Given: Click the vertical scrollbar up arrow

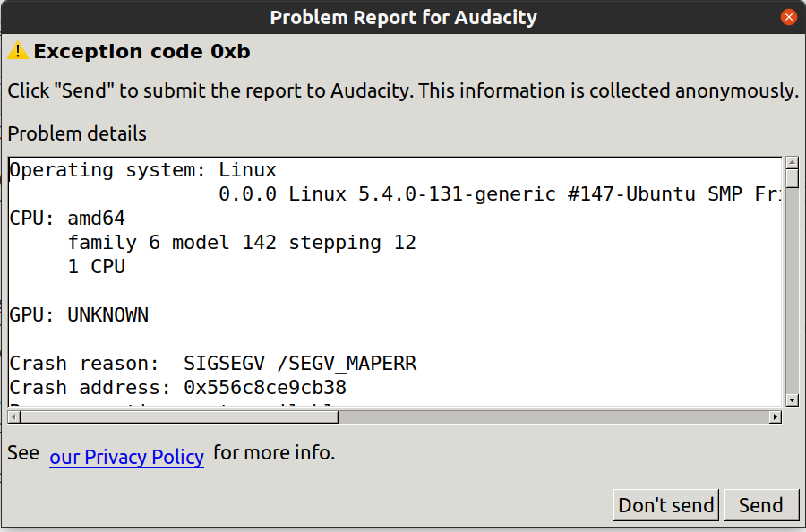Looking at the screenshot, I should click(793, 163).
